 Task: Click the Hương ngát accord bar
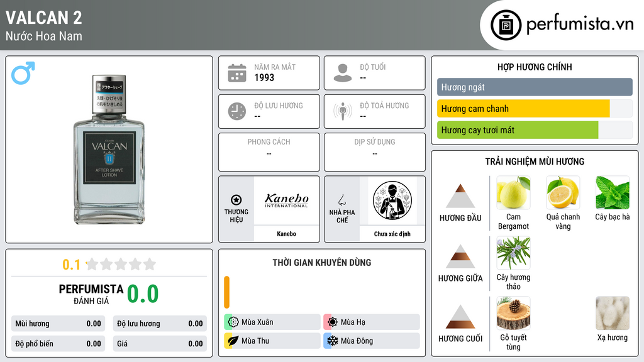click(x=535, y=87)
